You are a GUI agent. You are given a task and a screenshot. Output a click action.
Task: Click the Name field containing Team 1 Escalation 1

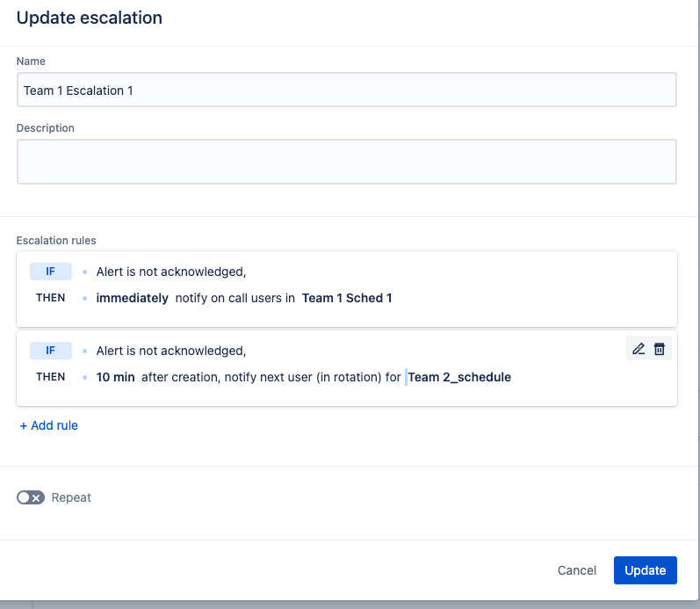coord(346,90)
